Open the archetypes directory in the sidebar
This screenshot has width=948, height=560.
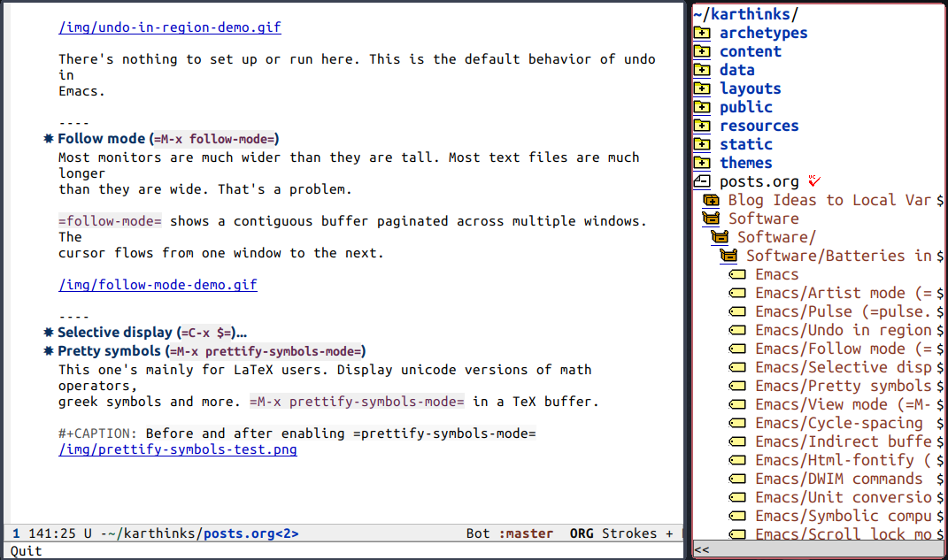(764, 33)
